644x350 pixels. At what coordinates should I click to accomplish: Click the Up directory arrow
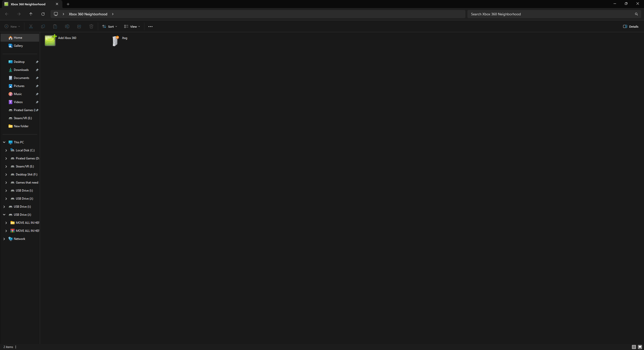31,14
